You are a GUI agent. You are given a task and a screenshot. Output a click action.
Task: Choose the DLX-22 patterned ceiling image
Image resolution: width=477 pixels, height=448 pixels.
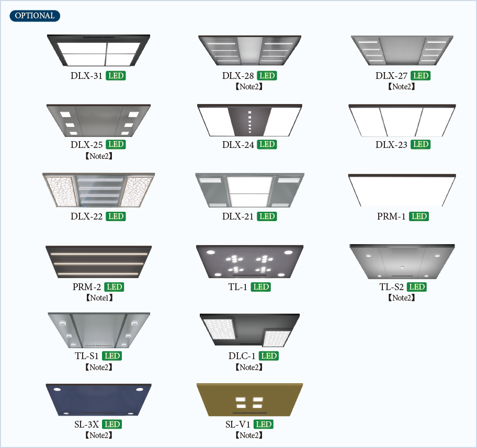(98, 190)
